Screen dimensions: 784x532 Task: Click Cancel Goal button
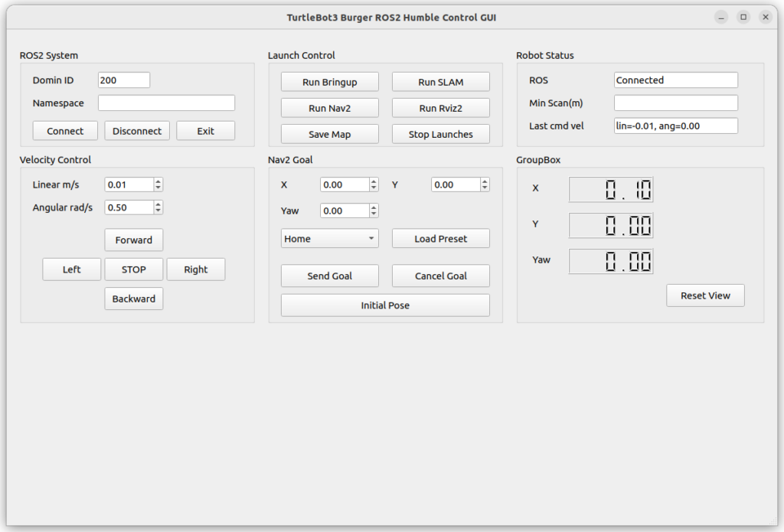click(x=440, y=276)
